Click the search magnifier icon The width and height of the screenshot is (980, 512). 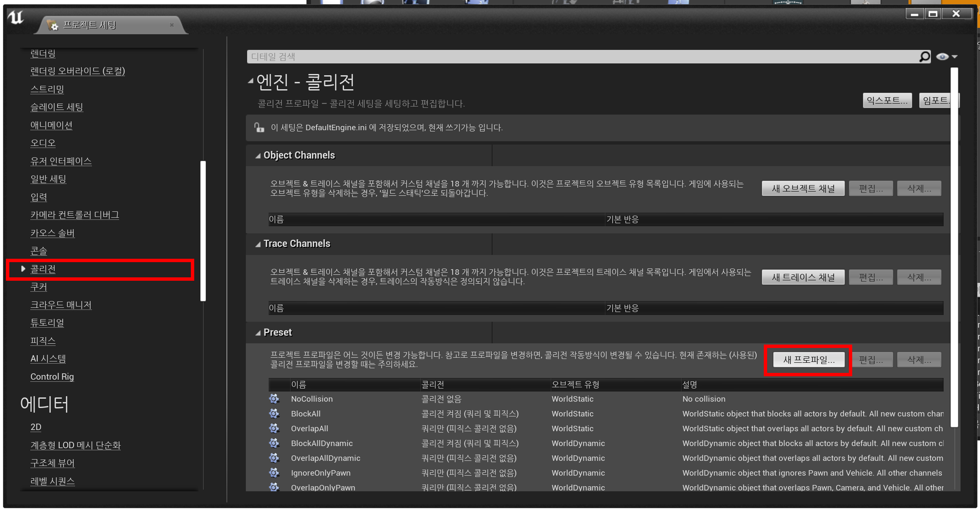tap(924, 57)
